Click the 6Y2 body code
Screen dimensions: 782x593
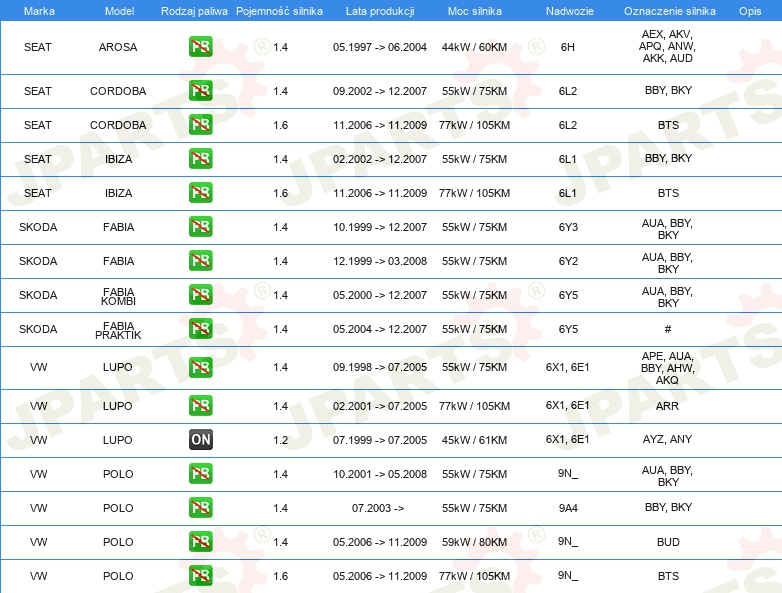[x=568, y=261]
